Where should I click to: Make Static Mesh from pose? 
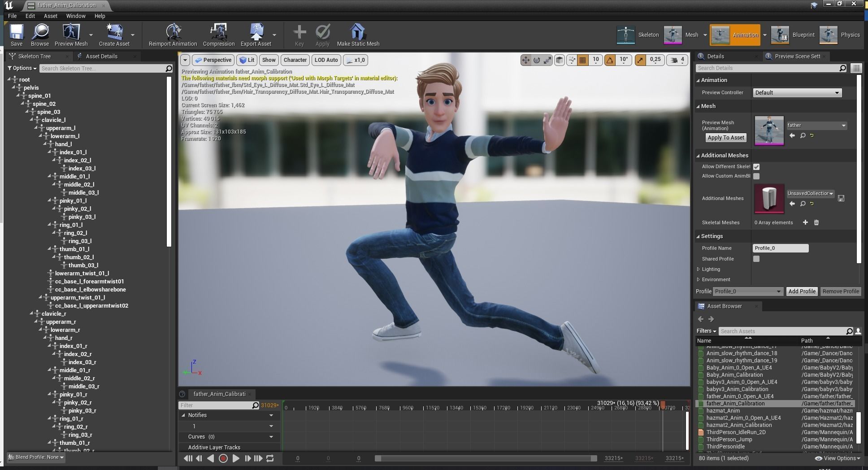[358, 35]
